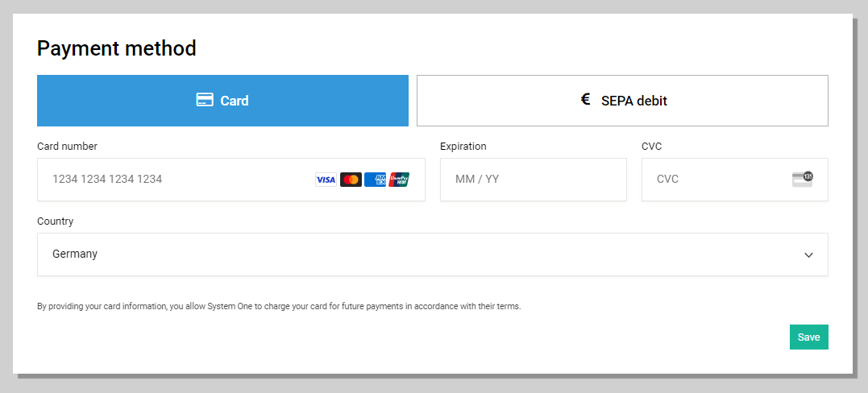Click the credit card icon in Card tab
868x393 pixels.
pos(205,100)
